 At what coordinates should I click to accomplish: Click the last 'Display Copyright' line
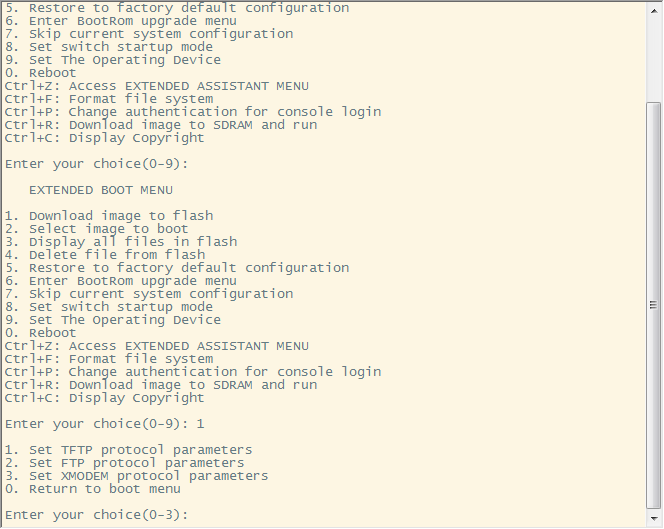[104, 398]
